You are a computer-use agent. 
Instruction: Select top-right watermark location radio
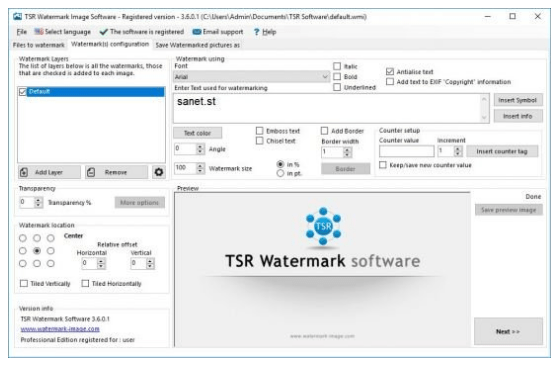(x=51, y=238)
